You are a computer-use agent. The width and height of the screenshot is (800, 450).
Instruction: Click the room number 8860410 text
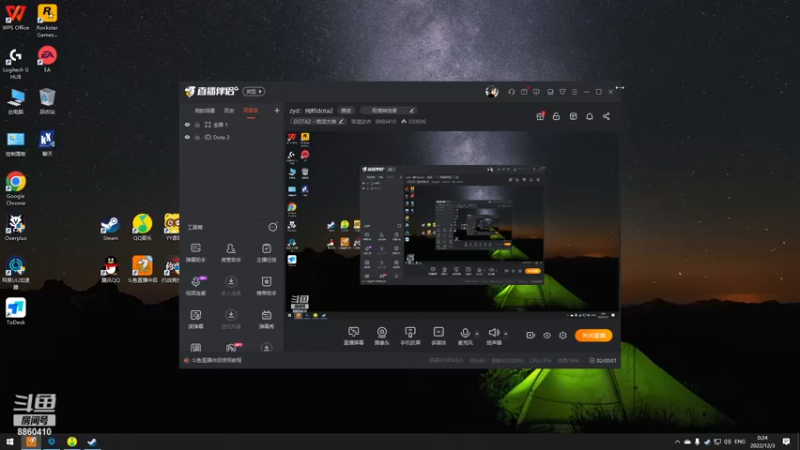pos(386,121)
